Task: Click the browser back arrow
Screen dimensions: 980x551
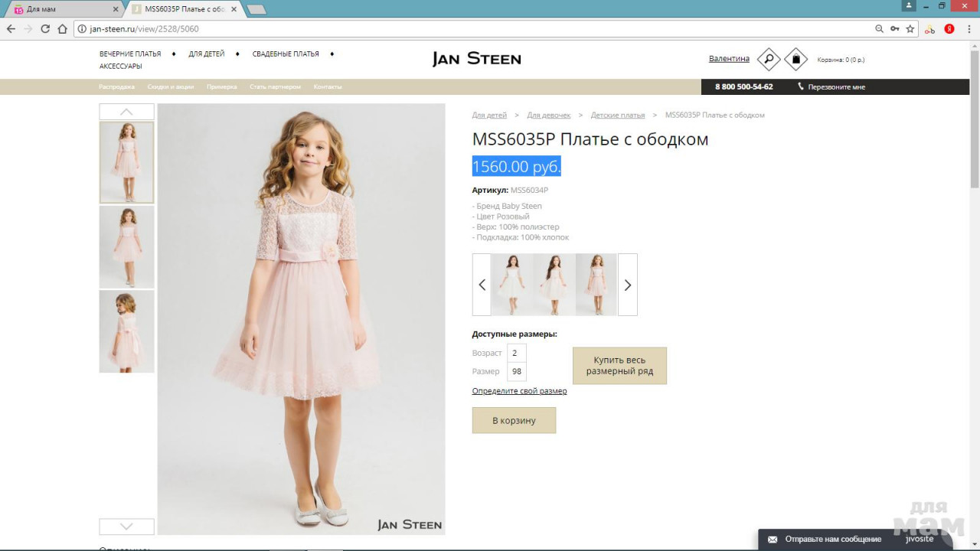Action: pos(11,29)
